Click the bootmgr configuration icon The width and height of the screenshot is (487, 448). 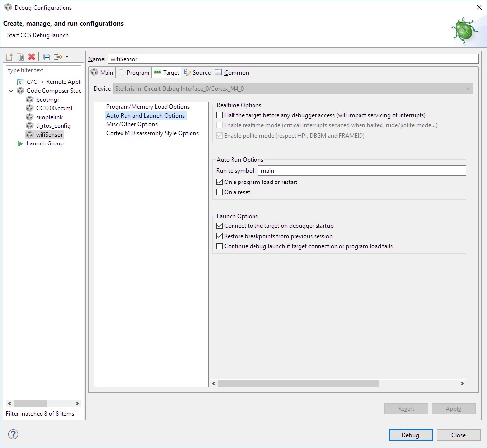coord(30,99)
